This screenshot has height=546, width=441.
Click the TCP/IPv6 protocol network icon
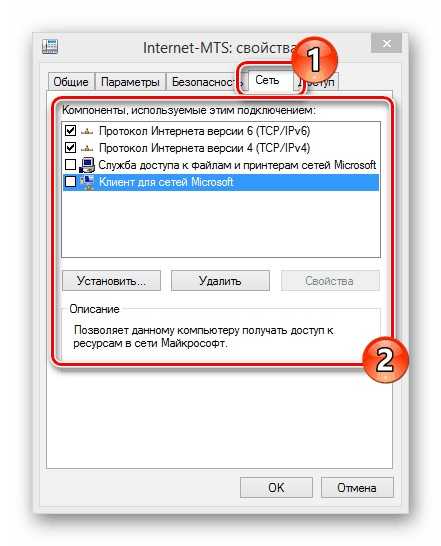(87, 131)
